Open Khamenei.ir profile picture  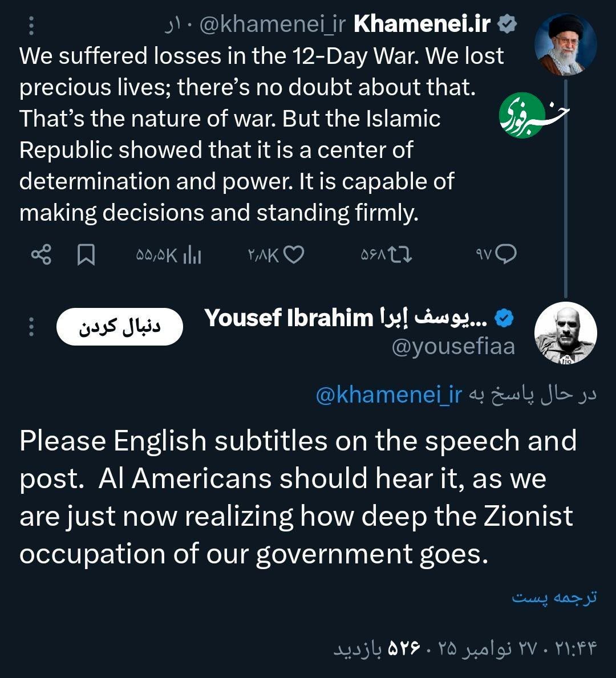(566, 44)
